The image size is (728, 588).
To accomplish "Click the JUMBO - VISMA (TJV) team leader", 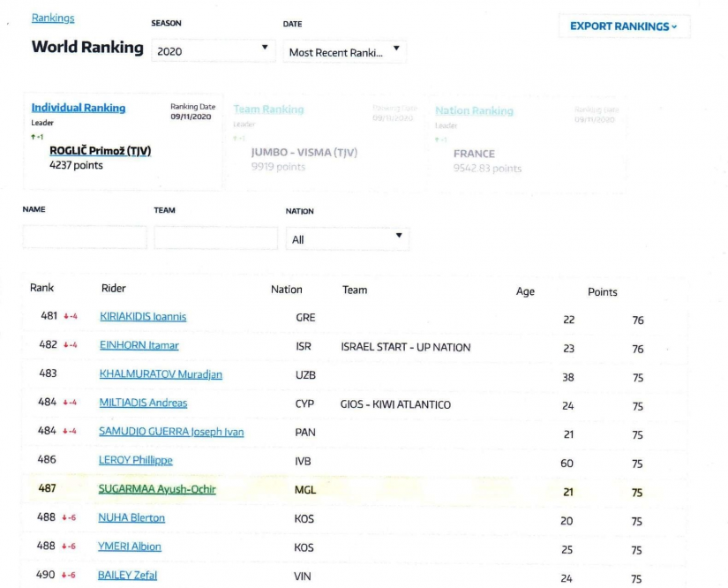I will click(x=304, y=153).
